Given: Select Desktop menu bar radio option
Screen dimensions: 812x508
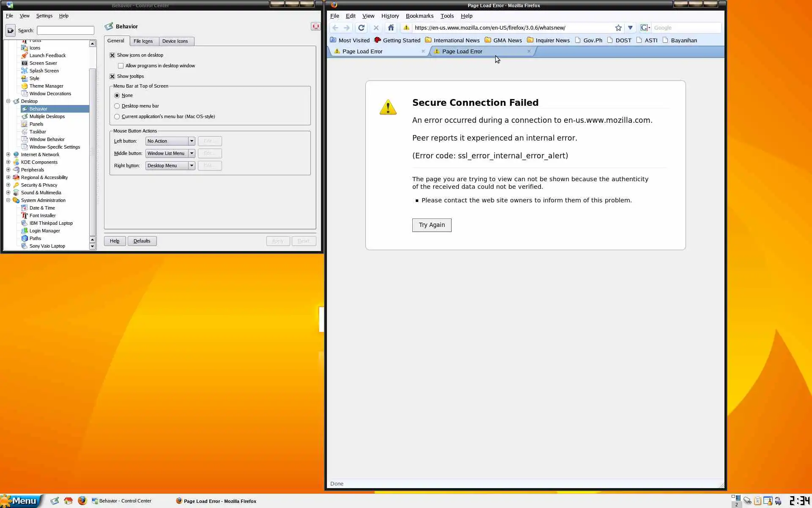Looking at the screenshot, I should pyautogui.click(x=117, y=106).
